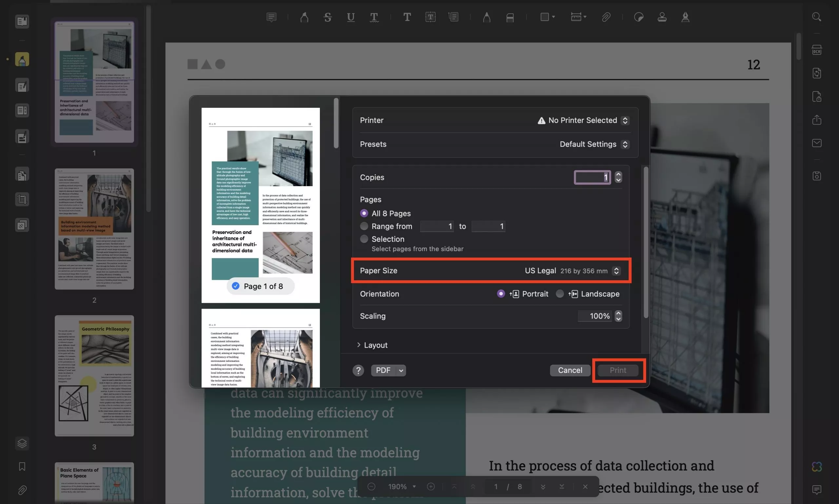Select Landscape orientation
Screen dimensions: 839x504
[560, 294]
